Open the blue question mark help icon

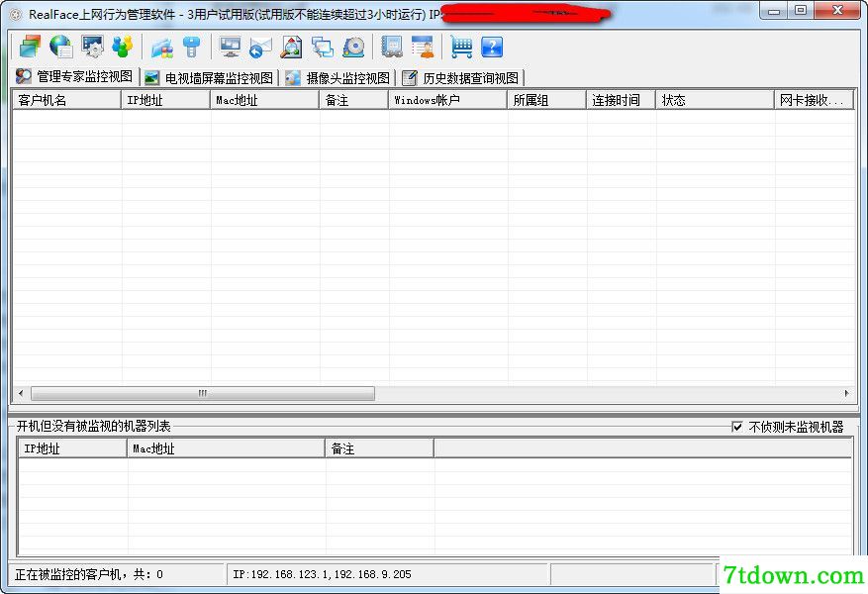click(492, 48)
